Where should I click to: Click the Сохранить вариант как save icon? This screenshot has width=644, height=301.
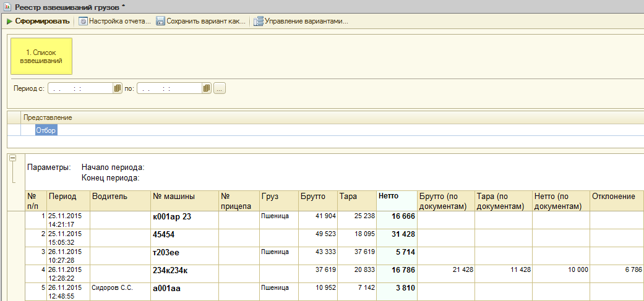point(161,22)
